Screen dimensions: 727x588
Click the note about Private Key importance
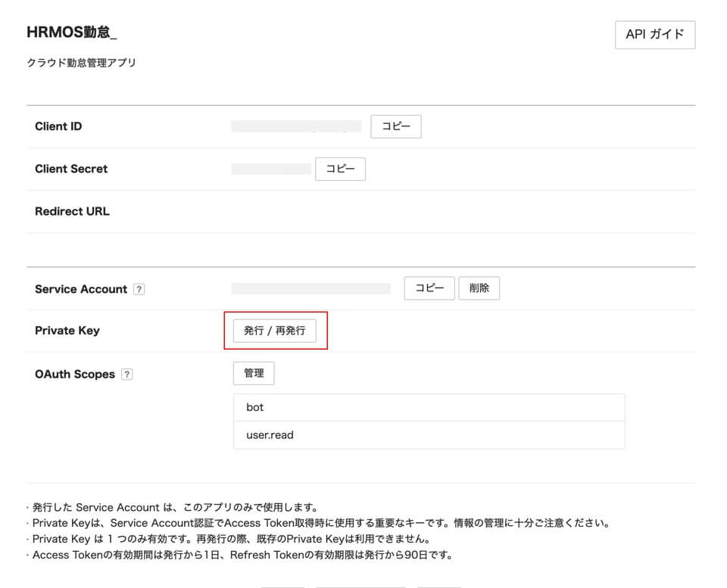coord(321,523)
